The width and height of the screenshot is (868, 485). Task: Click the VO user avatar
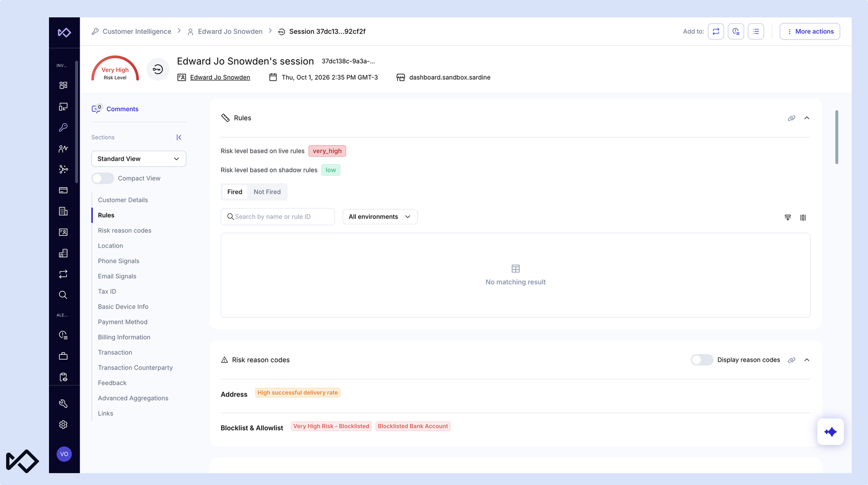point(64,454)
